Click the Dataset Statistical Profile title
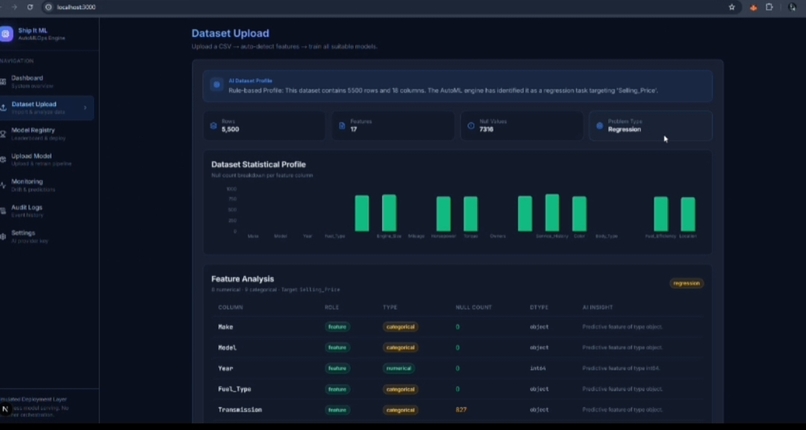Screen dimensions: 806x430 point(259,164)
